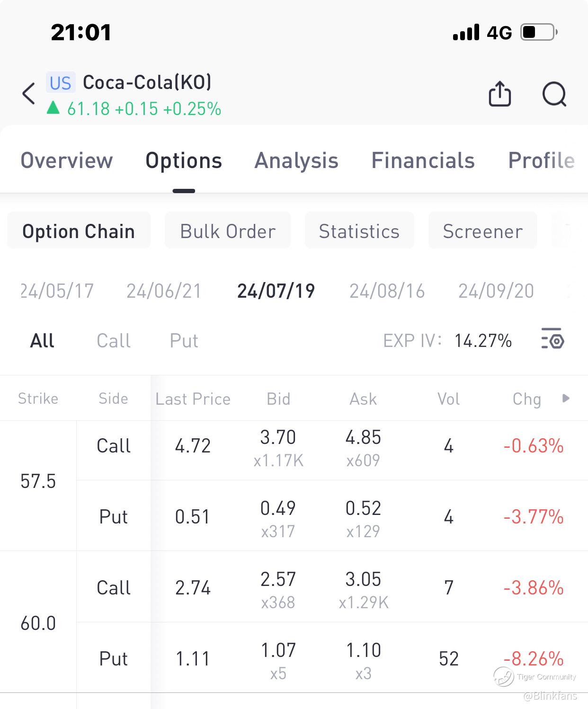Filter options by Put only
The height and width of the screenshot is (709, 588).
click(184, 341)
